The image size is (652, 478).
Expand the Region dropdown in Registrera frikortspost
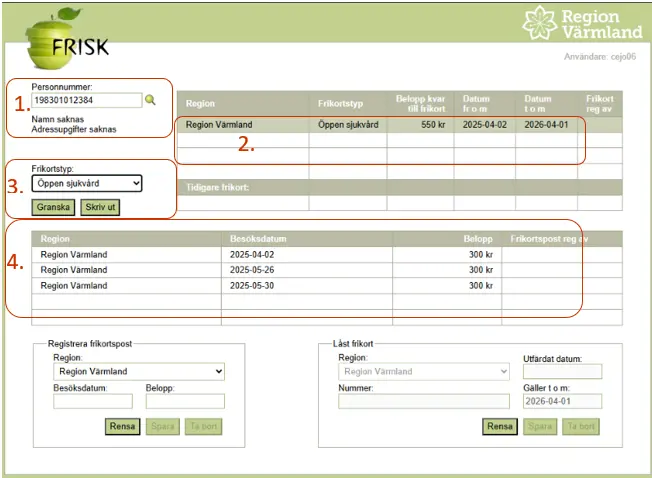click(x=136, y=371)
